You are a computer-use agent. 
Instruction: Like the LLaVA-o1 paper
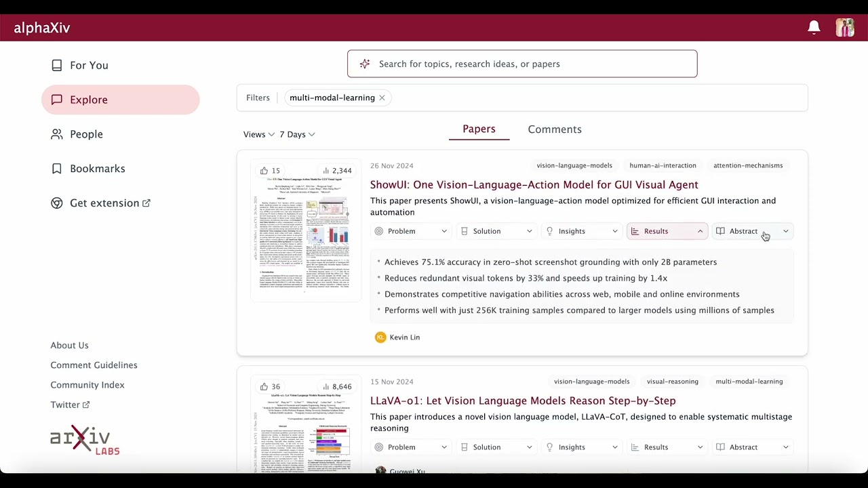click(x=270, y=387)
